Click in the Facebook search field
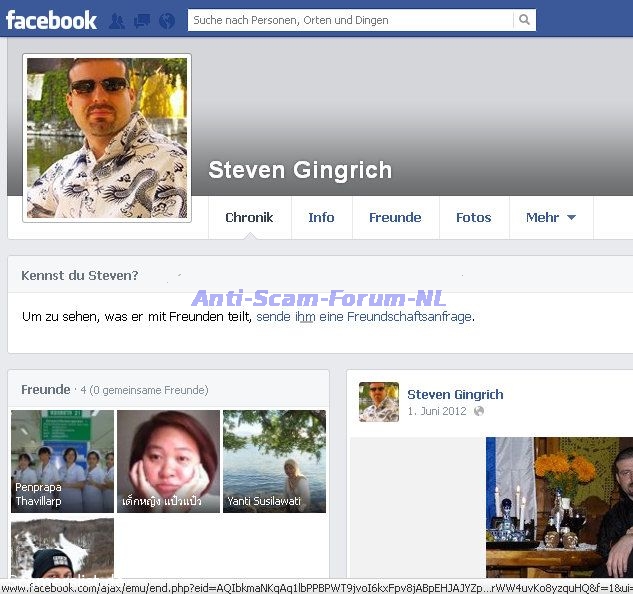 [x=350, y=20]
